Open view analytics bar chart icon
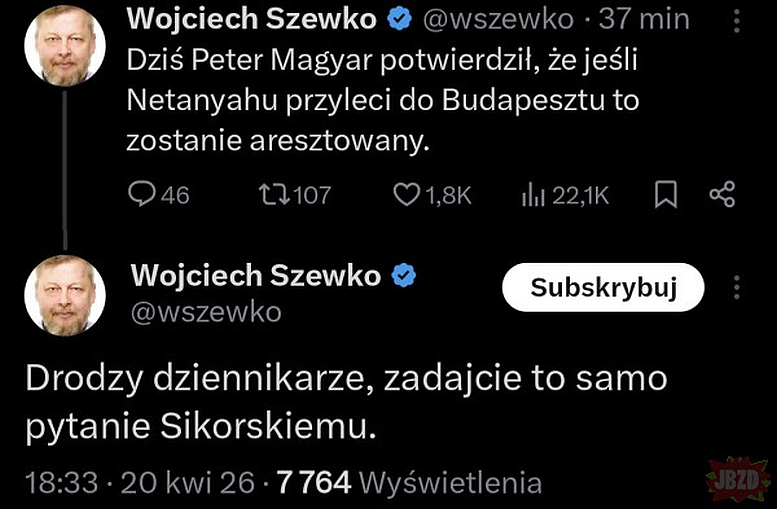This screenshot has width=777, height=509. (532, 195)
